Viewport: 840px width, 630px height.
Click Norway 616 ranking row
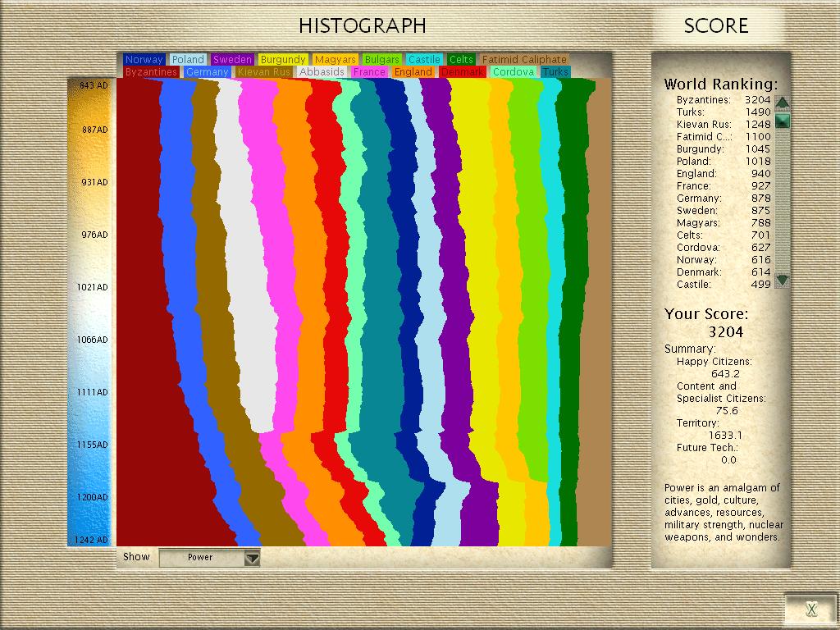coord(724,260)
